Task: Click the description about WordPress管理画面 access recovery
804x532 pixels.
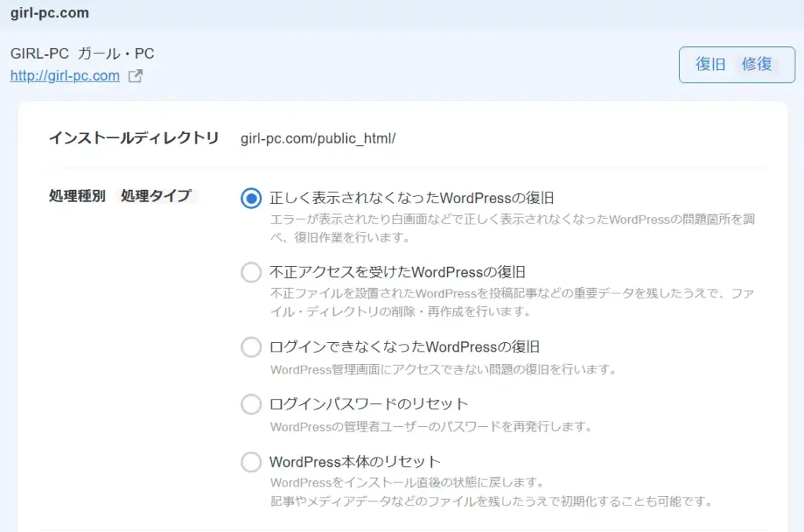Action: [443, 369]
